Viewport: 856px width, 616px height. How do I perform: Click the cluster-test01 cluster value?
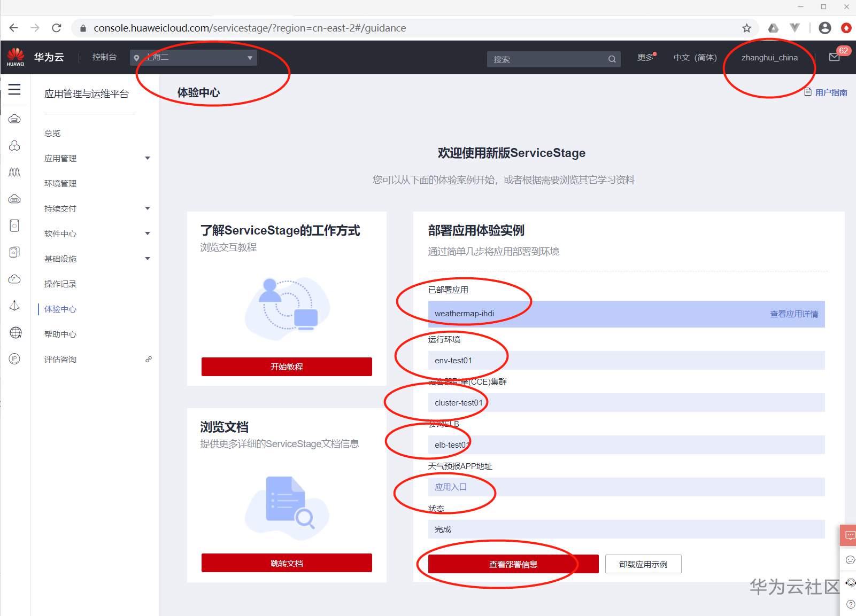[x=459, y=403]
